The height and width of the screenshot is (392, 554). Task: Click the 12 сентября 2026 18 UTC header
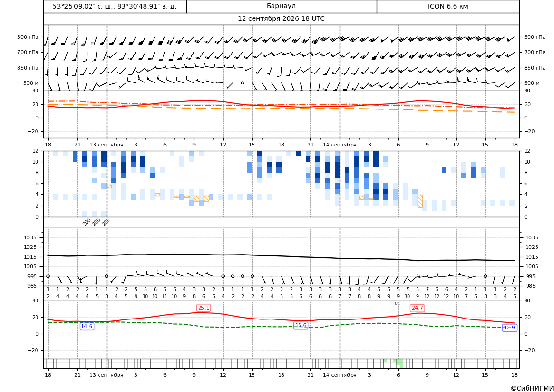281,19
